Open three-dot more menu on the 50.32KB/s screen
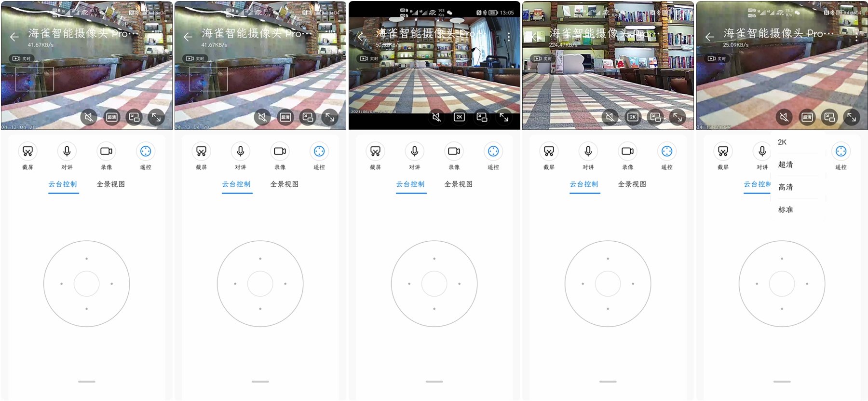868x401 pixels. tap(509, 37)
